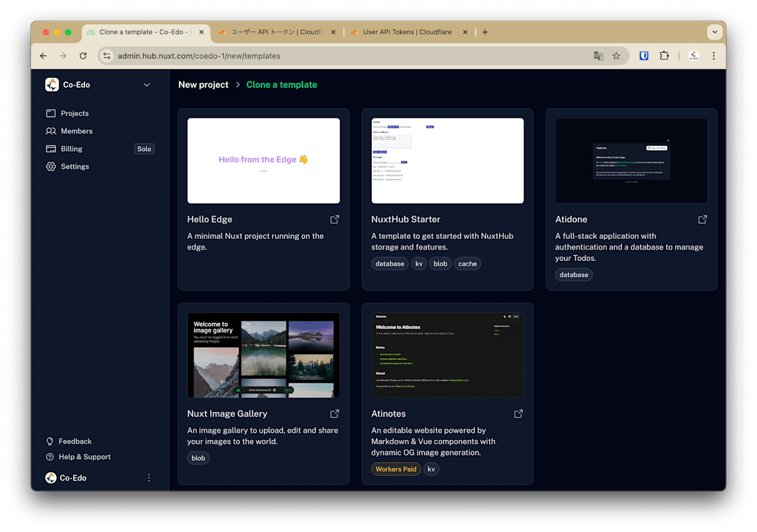757x532 pixels.
Task: Click the Nuxt Image Gallery title
Action: coord(227,413)
